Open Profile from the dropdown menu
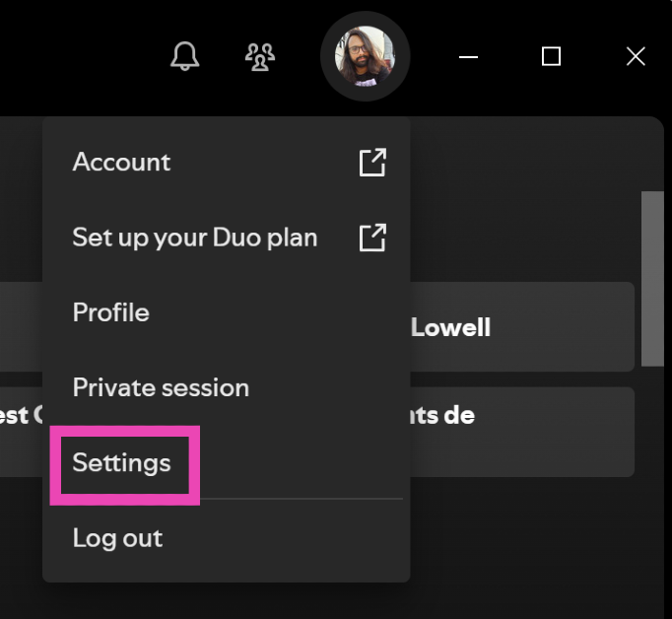Image resolution: width=672 pixels, height=619 pixels. [111, 312]
